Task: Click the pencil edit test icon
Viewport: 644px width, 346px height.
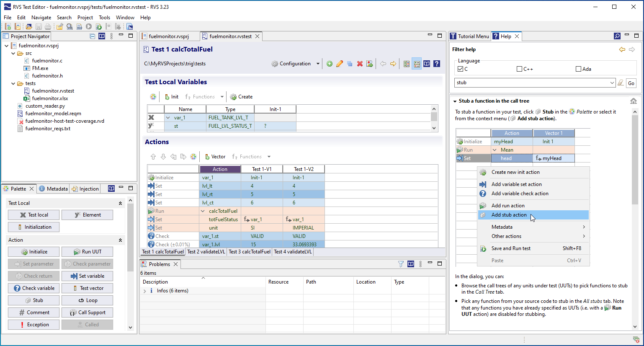Action: pyautogui.click(x=340, y=64)
